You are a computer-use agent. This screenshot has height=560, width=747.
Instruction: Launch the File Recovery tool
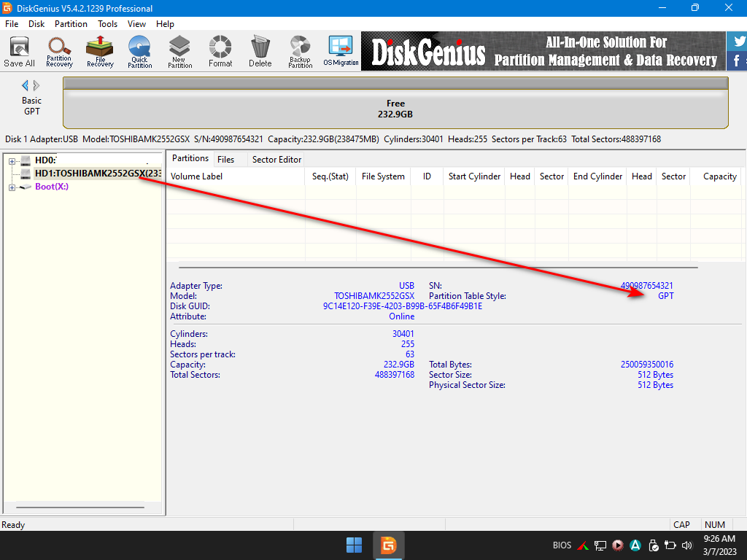coord(100,52)
